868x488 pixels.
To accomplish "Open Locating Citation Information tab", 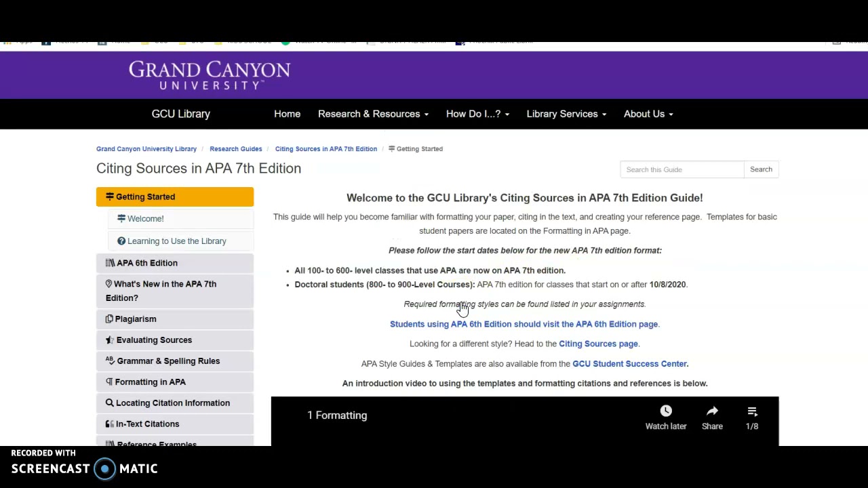I will coord(175,403).
